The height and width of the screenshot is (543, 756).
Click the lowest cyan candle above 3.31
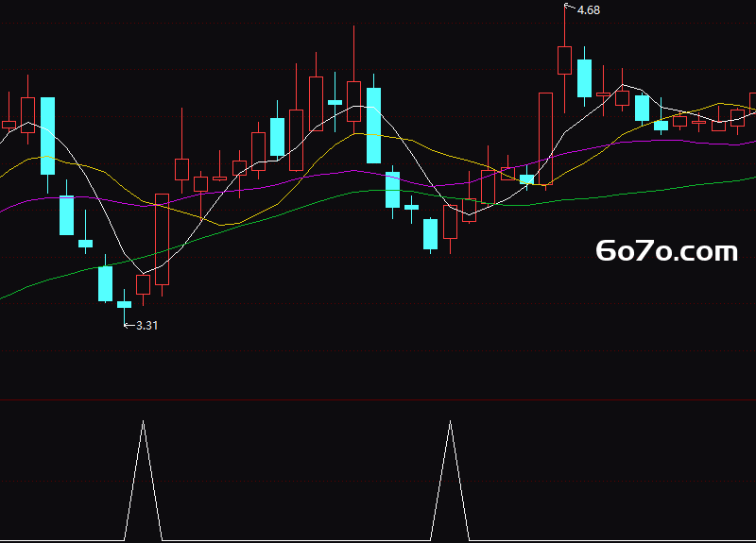coord(125,304)
